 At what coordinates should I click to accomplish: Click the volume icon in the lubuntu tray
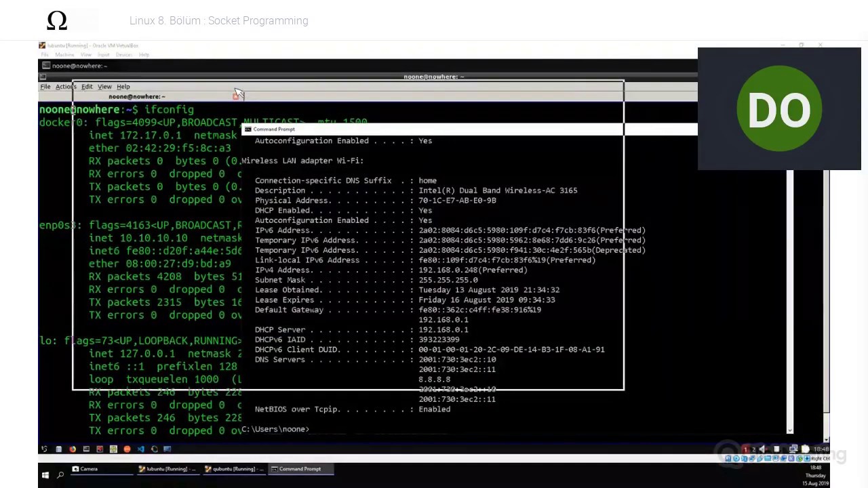(x=763, y=449)
